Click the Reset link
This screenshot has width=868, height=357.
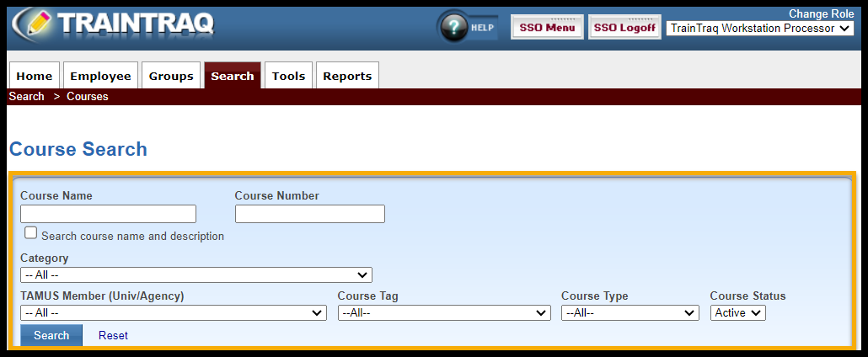point(113,335)
